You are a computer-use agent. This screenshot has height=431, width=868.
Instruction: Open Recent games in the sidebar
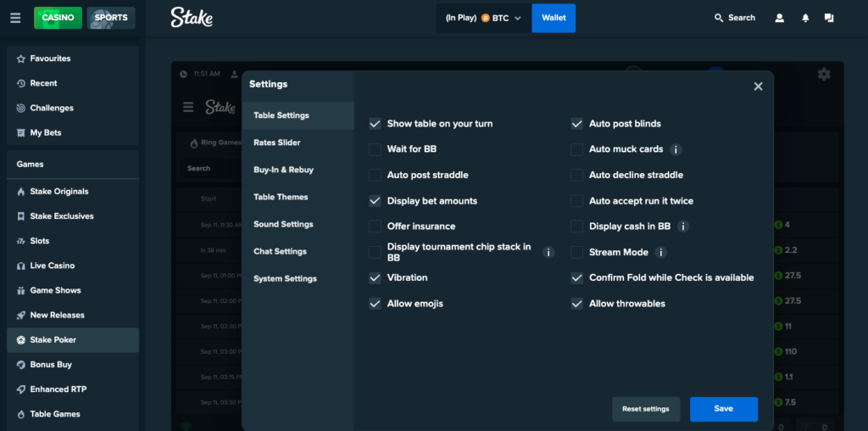pos(73,83)
